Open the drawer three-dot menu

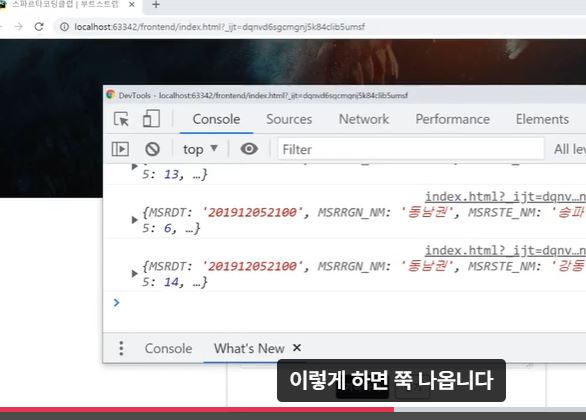(x=121, y=348)
